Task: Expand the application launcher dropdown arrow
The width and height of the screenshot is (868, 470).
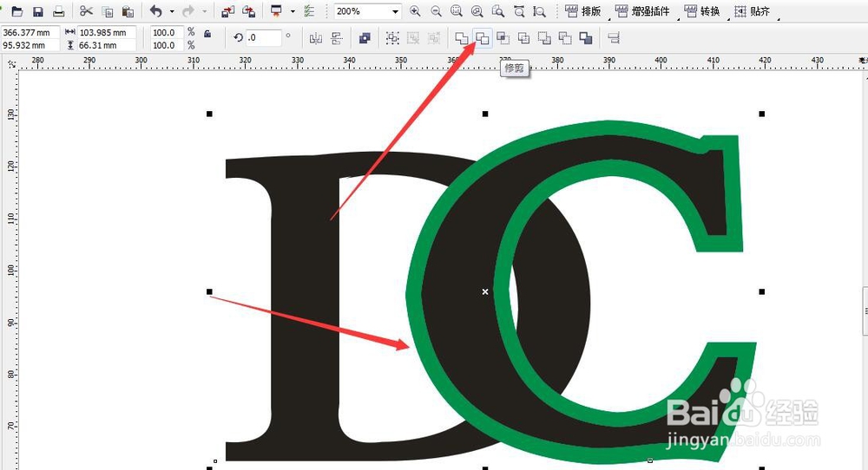Action: point(293,11)
